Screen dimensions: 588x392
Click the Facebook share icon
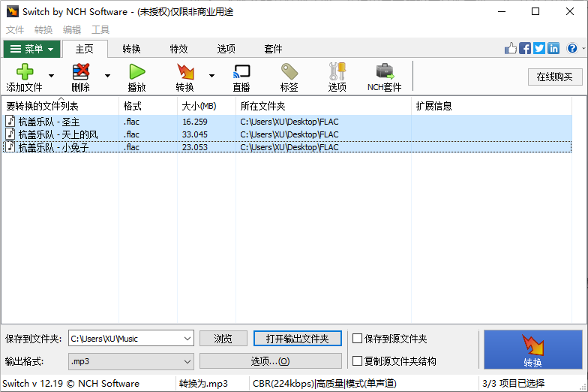525,48
